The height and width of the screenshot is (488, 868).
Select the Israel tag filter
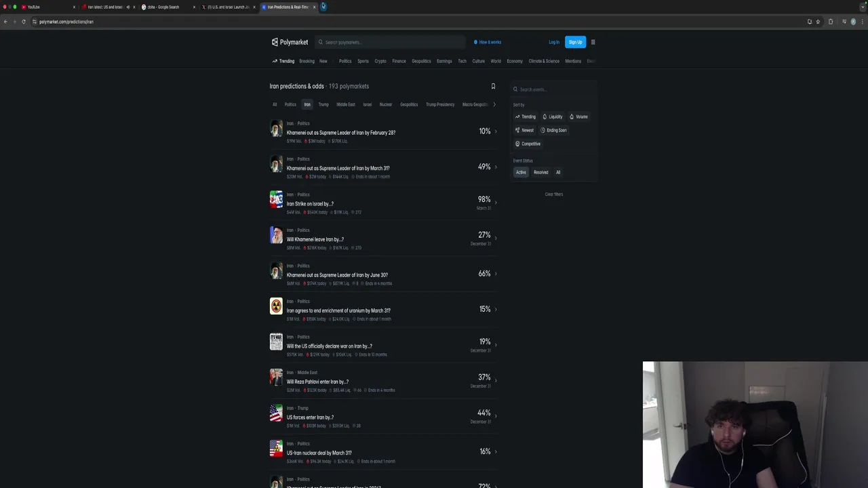pos(368,104)
